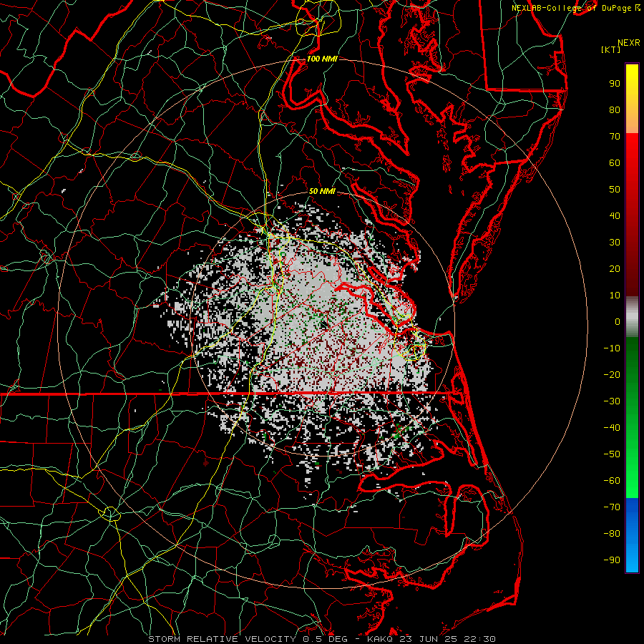
Task: Click the 23 JUN 25 date text
Action: [429, 639]
